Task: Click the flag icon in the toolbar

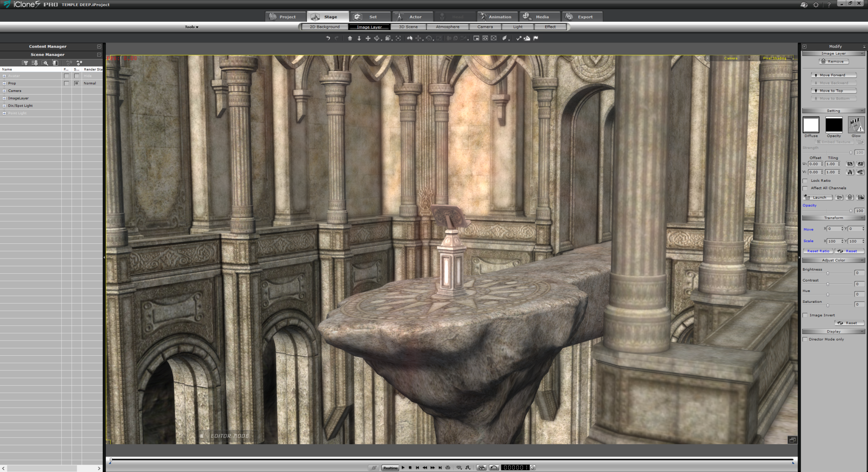Action: tap(536, 38)
